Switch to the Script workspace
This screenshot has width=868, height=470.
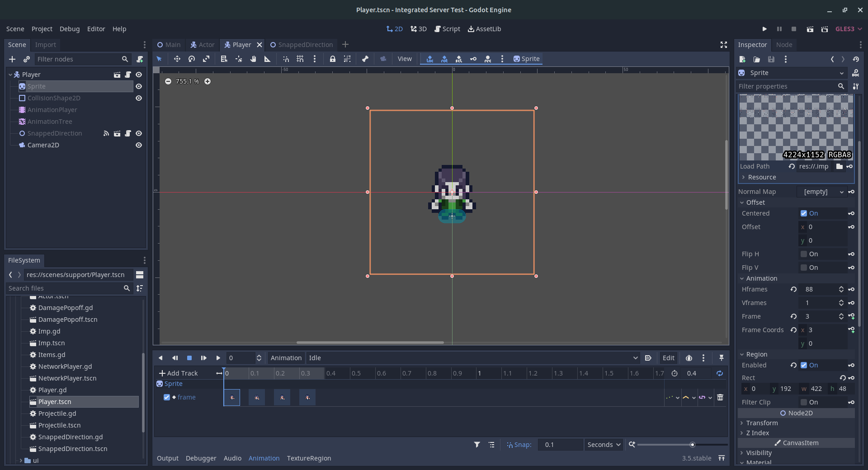coord(447,29)
